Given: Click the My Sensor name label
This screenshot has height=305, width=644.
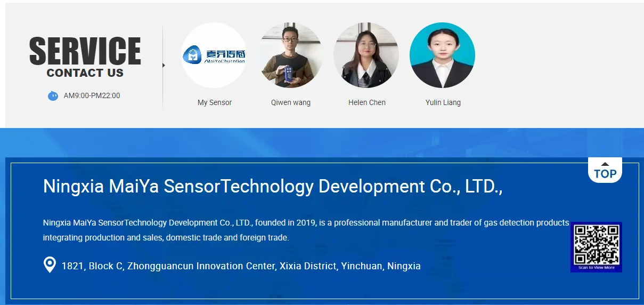Looking at the screenshot, I should click(x=215, y=102).
